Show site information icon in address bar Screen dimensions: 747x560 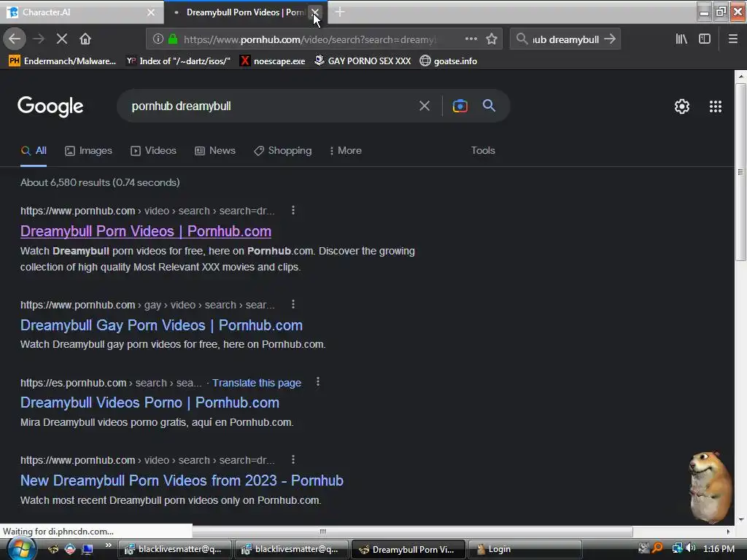[158, 39]
